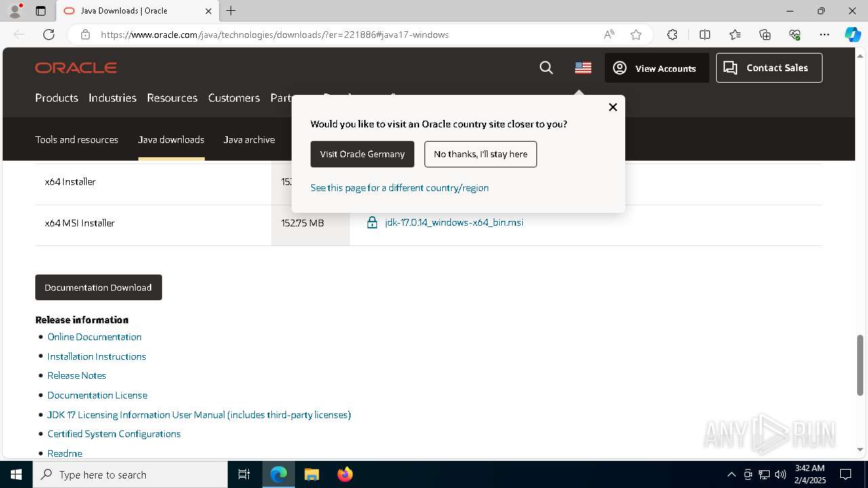This screenshot has height=488, width=868.
Task: Open JDK 17 Licensing Information User Manual link
Action: [x=199, y=415]
